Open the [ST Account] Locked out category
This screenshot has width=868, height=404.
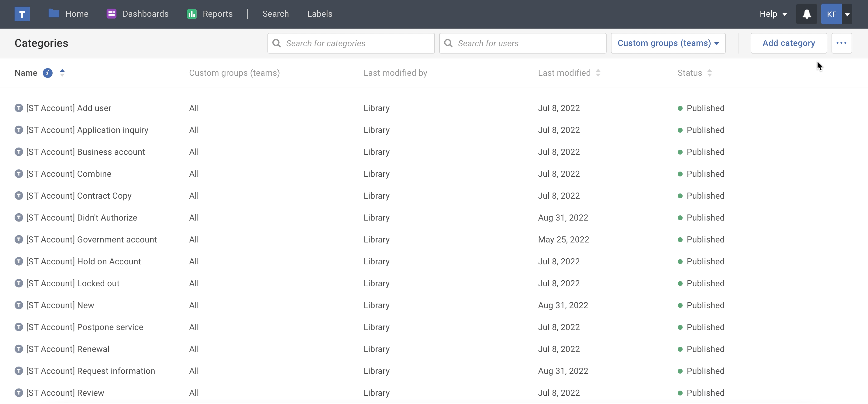[x=72, y=283]
